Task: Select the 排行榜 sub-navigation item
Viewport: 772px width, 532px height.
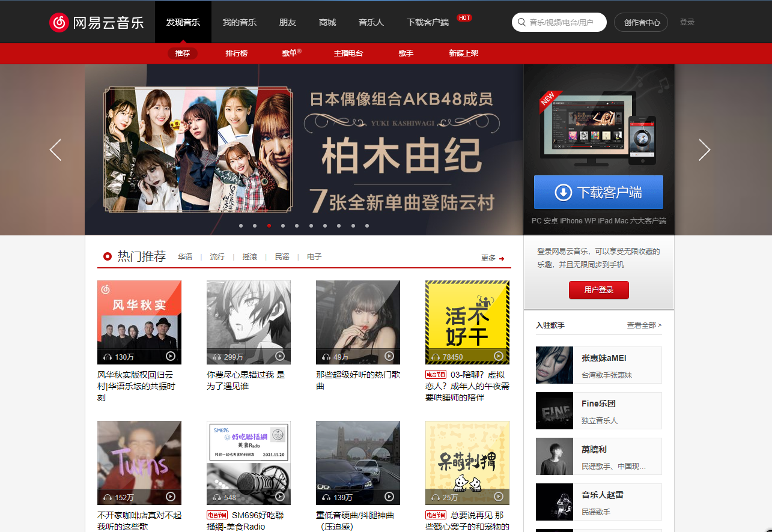Action: (x=237, y=53)
